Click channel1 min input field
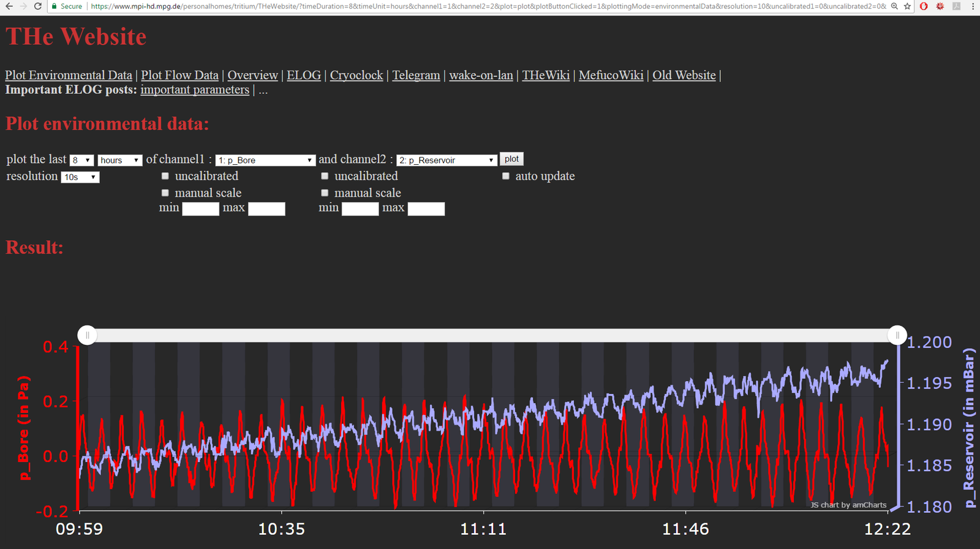 click(x=200, y=209)
